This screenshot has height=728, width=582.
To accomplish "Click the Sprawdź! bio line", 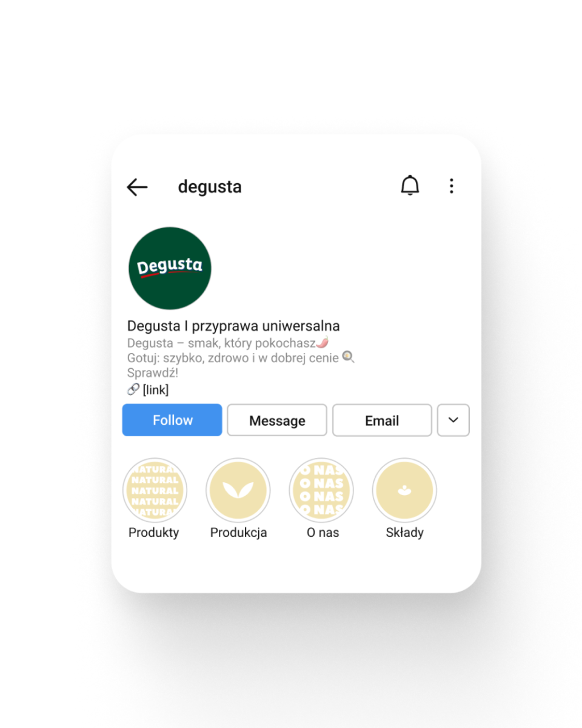I will [x=153, y=373].
